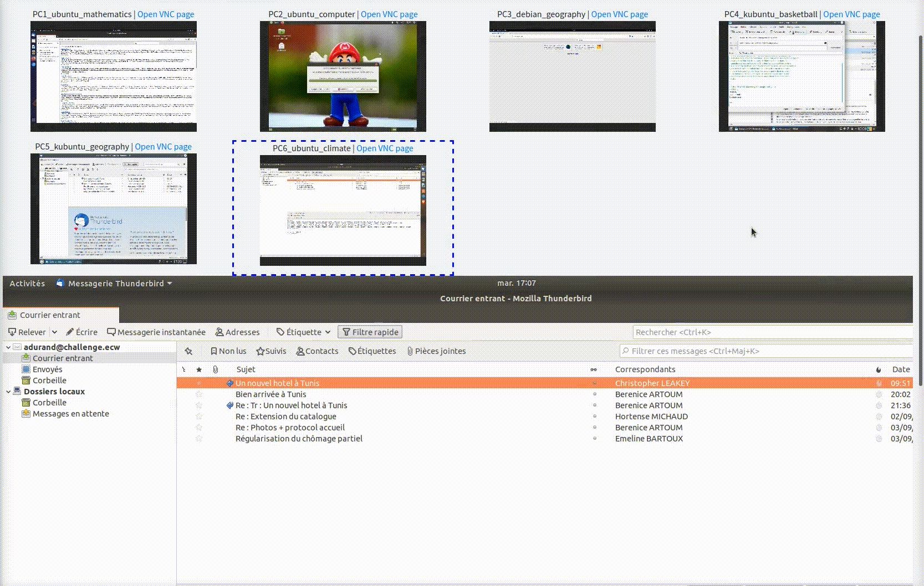Click in the Rechercher global search field
This screenshot has width=924, height=586.
tap(773, 332)
